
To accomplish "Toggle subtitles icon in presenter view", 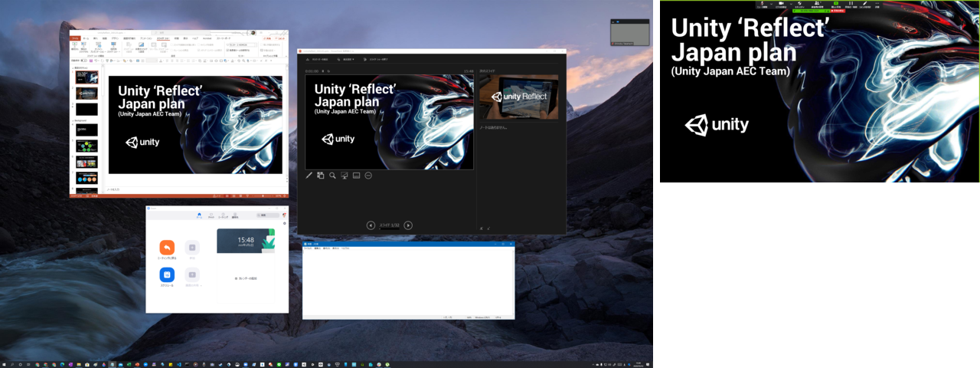I will coord(356,176).
